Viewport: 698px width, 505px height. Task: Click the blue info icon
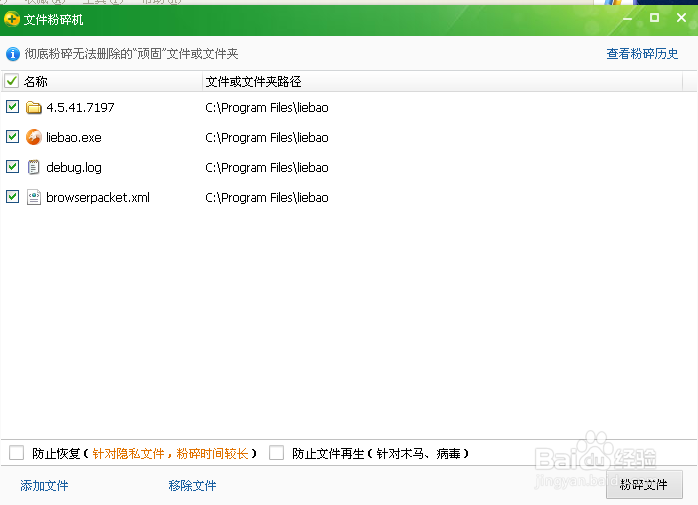pyautogui.click(x=13, y=54)
